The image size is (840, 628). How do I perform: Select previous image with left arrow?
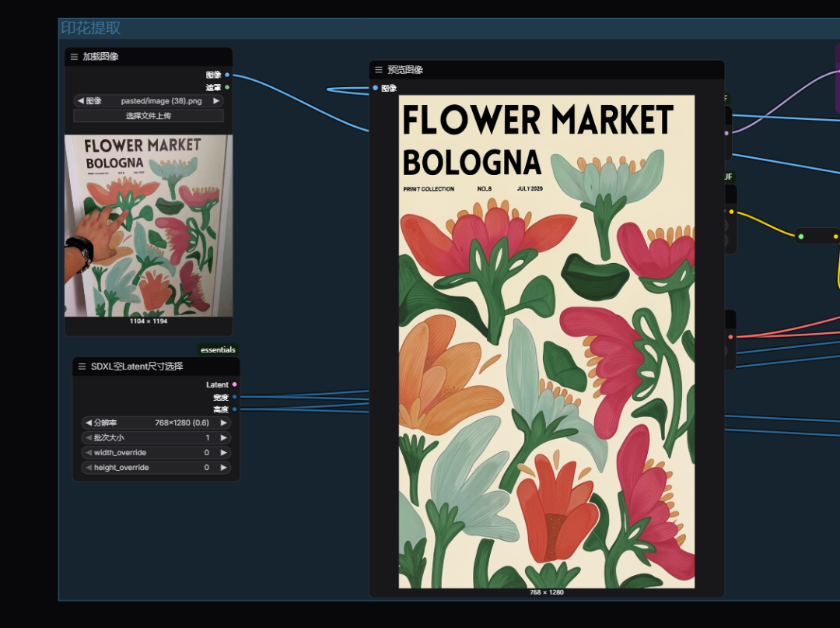pos(80,100)
